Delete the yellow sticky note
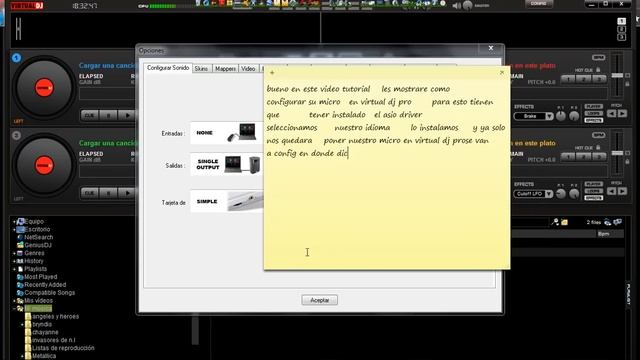640x360 pixels. [502, 73]
